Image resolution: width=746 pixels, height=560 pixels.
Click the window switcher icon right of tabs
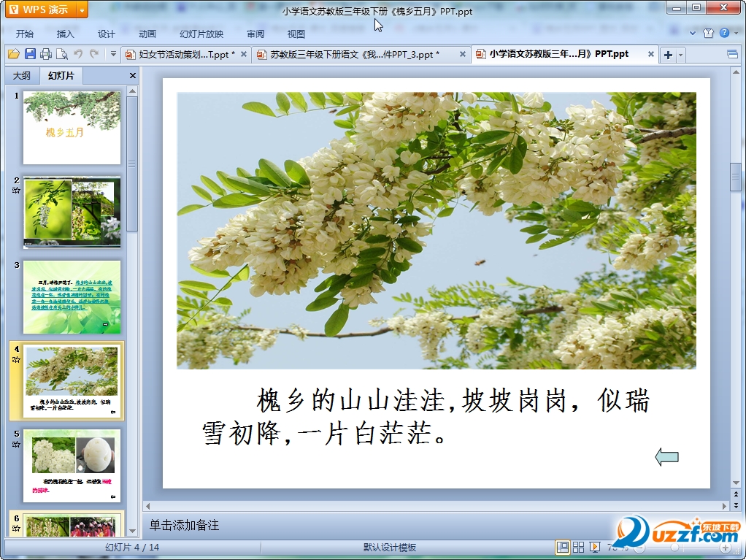733,54
